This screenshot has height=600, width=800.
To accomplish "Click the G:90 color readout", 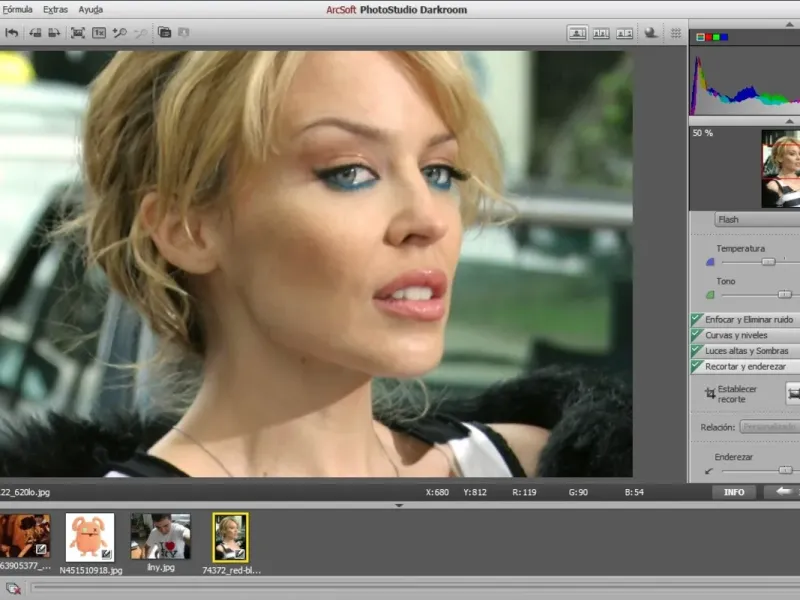I will [x=578, y=492].
